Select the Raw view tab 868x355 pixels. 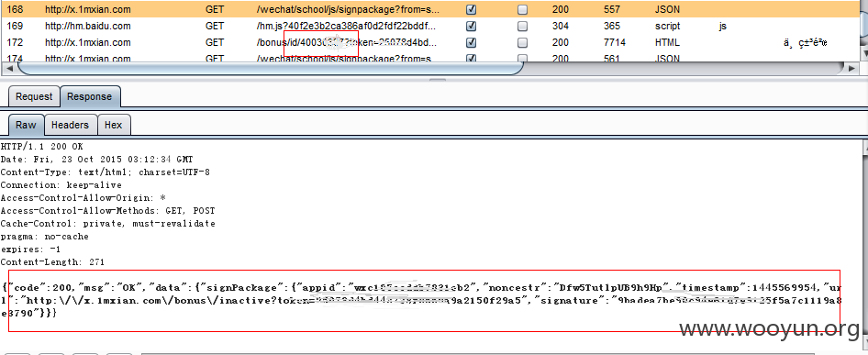coord(26,125)
